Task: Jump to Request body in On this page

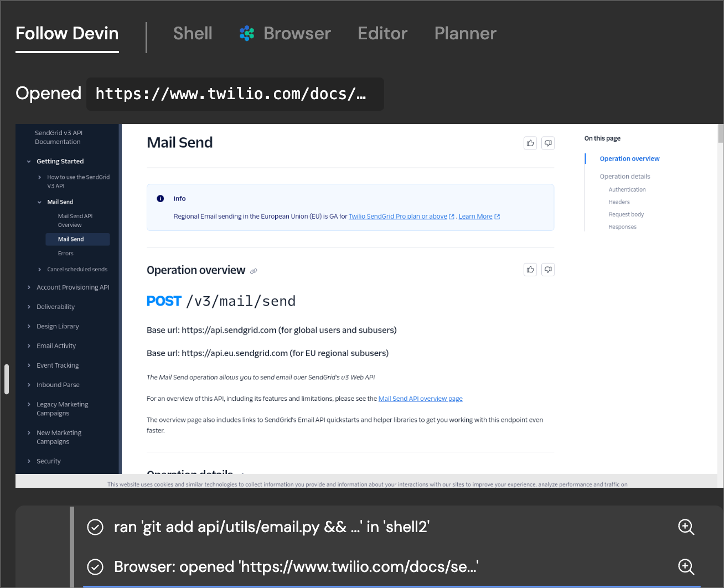Action: pyautogui.click(x=626, y=215)
